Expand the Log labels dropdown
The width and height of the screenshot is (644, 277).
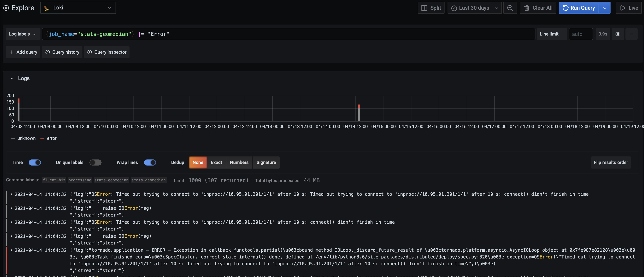click(x=23, y=34)
